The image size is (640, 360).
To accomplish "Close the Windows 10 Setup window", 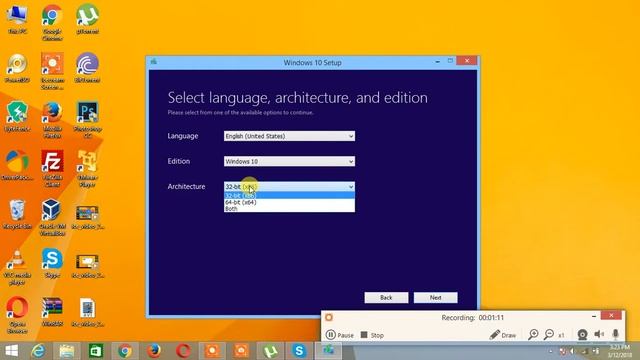I will (x=467, y=61).
